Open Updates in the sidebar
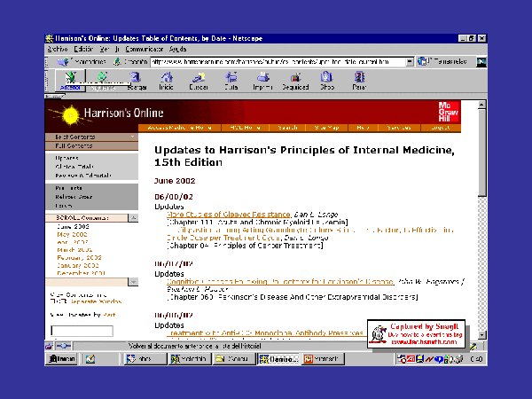The image size is (532, 399). [x=66, y=158]
